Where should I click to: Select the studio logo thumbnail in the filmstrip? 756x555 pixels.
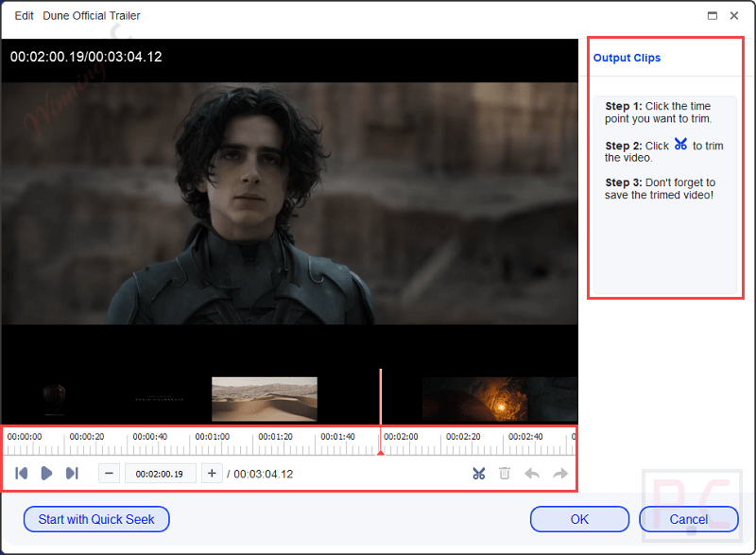pyautogui.click(x=54, y=399)
